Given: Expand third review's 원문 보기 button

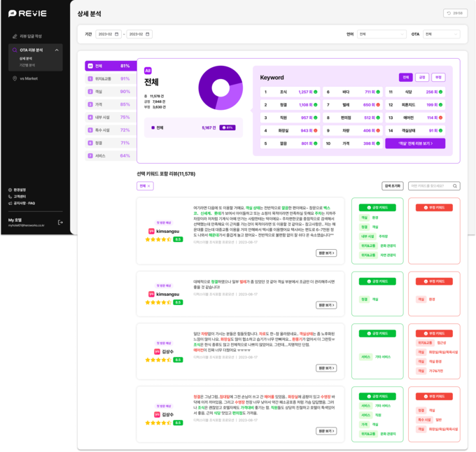Looking at the screenshot, I should coord(326,368).
